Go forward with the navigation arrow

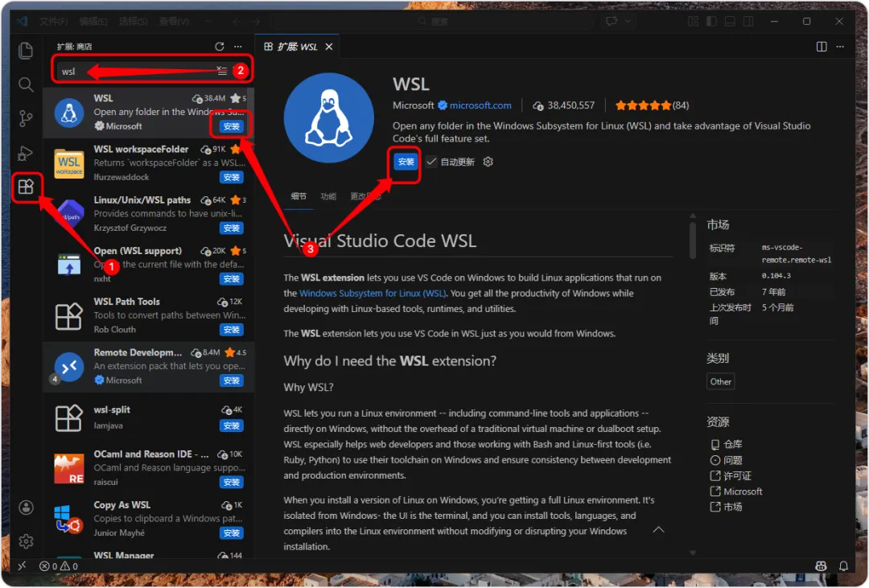pos(256,21)
